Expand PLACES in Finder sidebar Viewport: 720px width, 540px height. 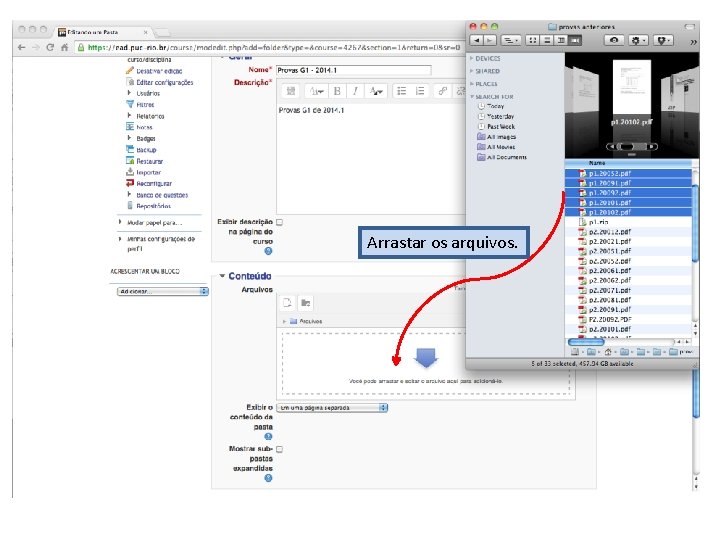point(472,84)
